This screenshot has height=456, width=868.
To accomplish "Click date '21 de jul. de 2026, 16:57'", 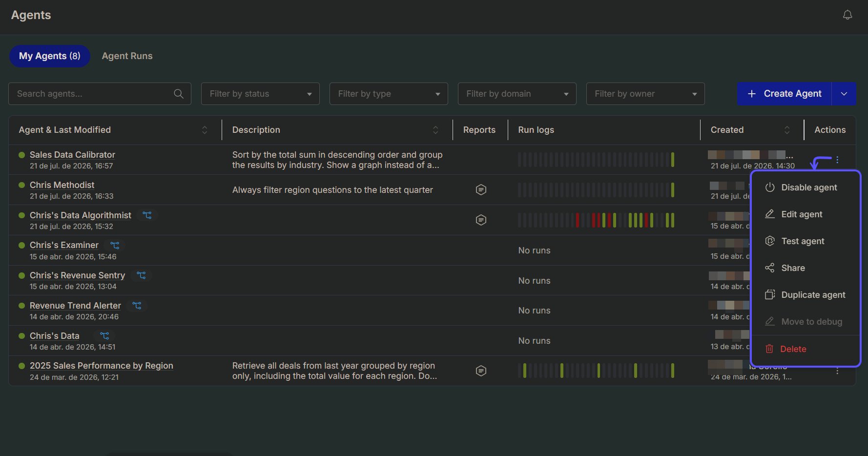I will pos(71,166).
